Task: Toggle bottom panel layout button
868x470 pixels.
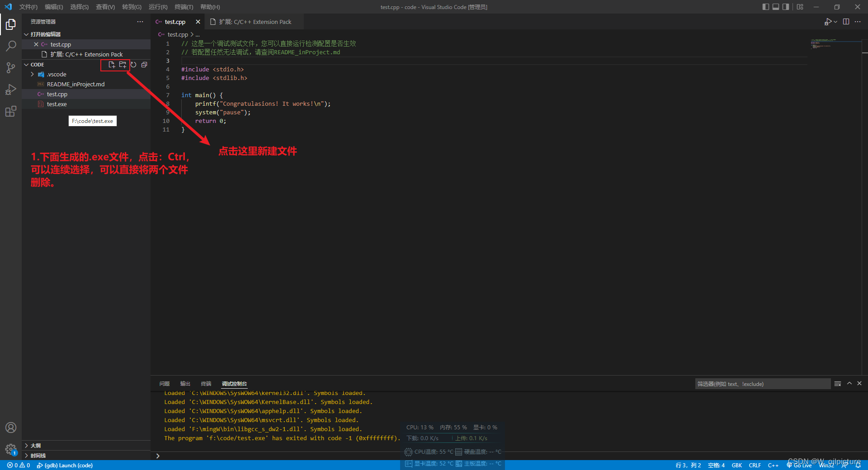Action: 776,7
